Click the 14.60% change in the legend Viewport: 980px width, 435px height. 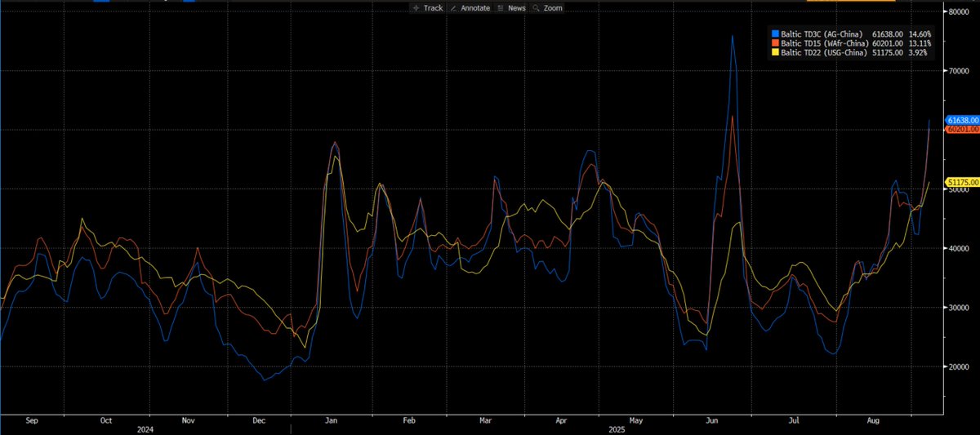pos(920,34)
